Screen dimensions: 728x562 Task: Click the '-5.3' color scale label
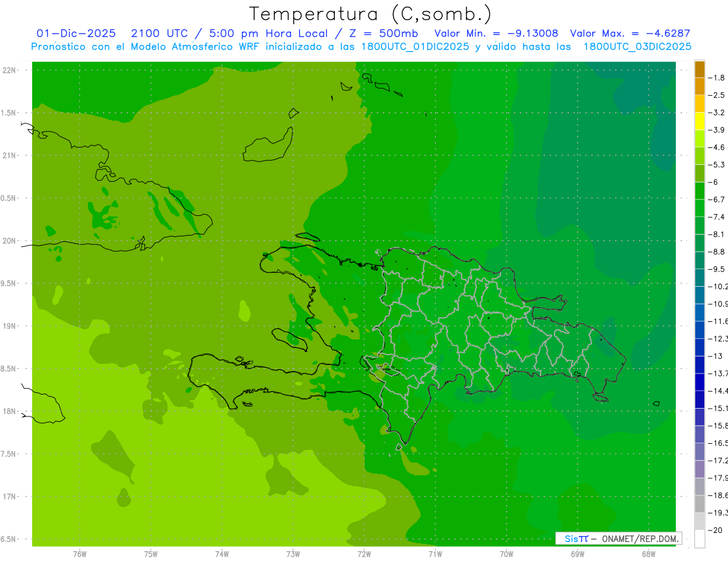[x=716, y=165]
